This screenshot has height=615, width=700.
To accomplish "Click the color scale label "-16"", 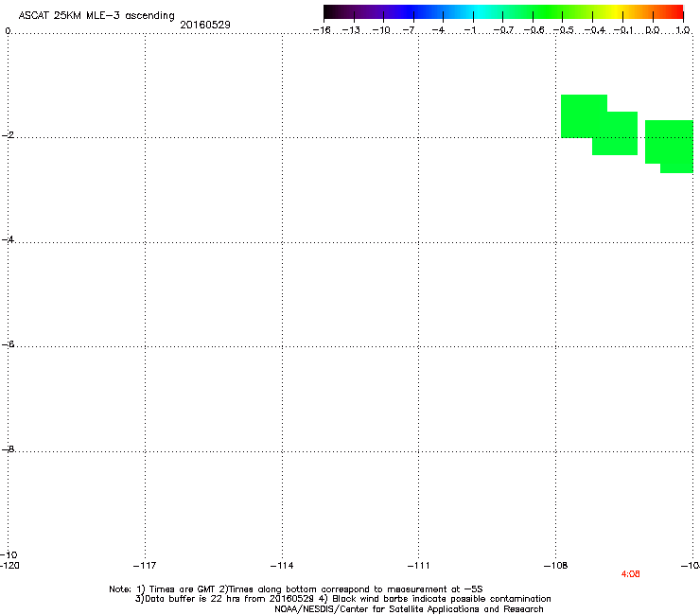I will [x=322, y=30].
